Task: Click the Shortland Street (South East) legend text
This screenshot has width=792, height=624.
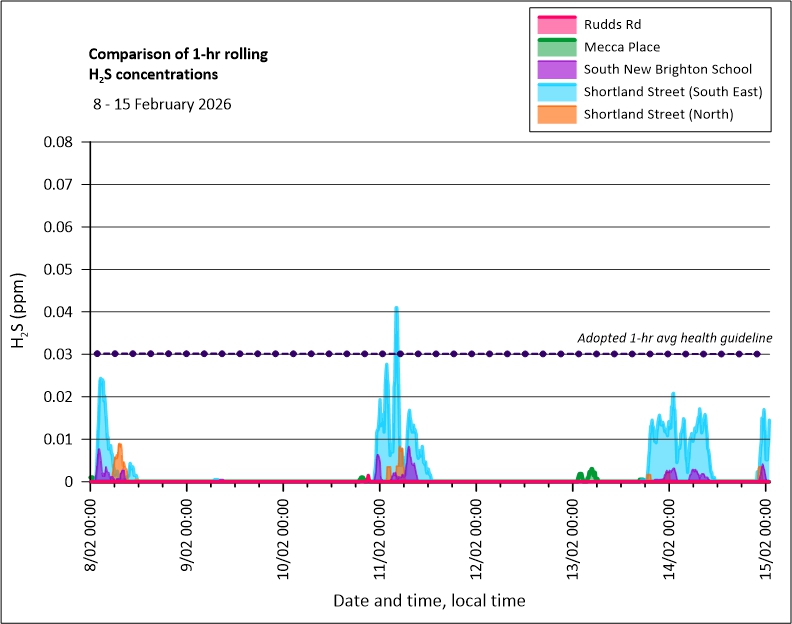Action: pyautogui.click(x=673, y=92)
